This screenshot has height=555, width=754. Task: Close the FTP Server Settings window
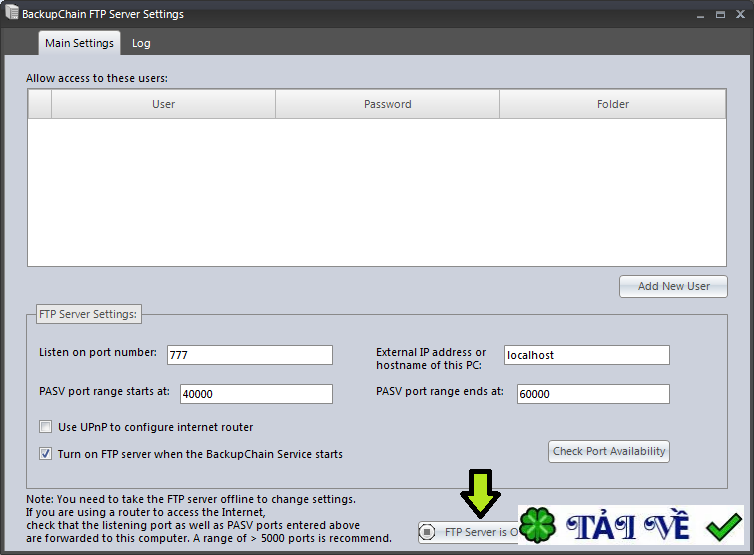point(741,14)
